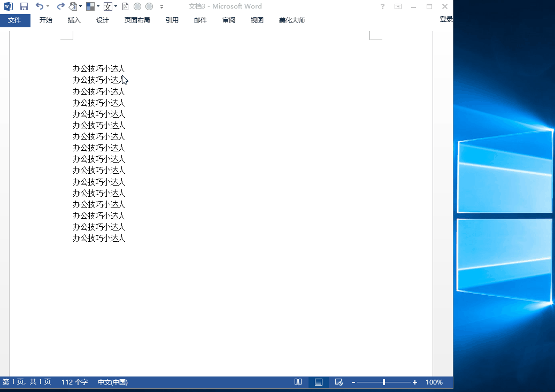
Task: Switch to Print Layout view
Action: [319, 382]
